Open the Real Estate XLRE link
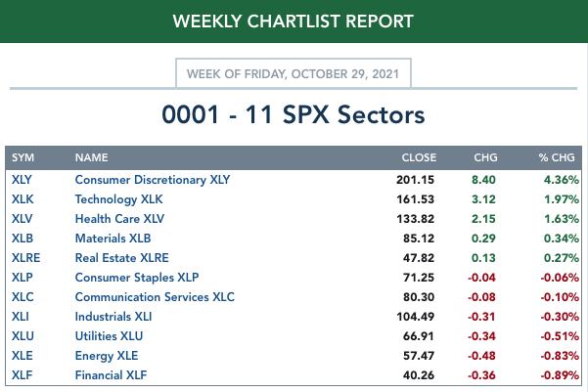The height and width of the screenshot is (392, 588). pyautogui.click(x=122, y=258)
